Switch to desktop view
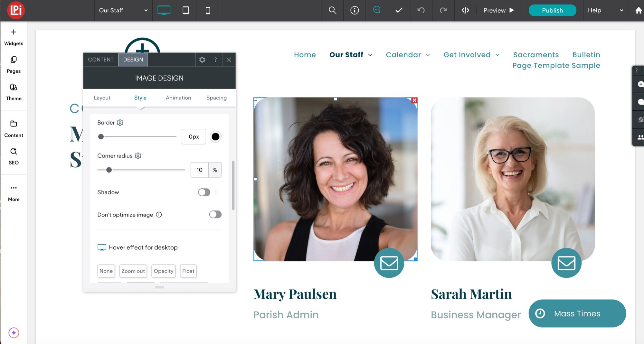This screenshot has width=644, height=344. (164, 10)
